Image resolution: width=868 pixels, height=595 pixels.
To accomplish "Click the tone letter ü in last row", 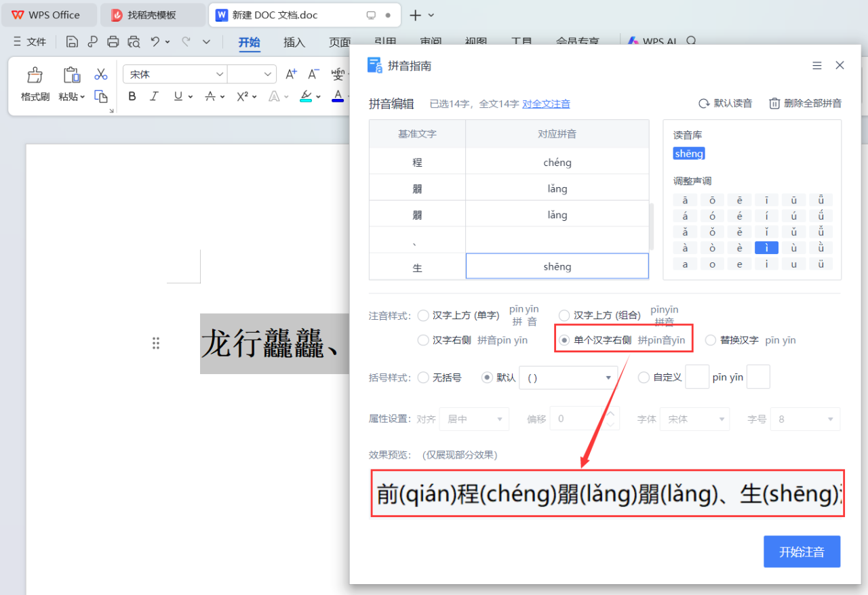I will click(x=821, y=264).
